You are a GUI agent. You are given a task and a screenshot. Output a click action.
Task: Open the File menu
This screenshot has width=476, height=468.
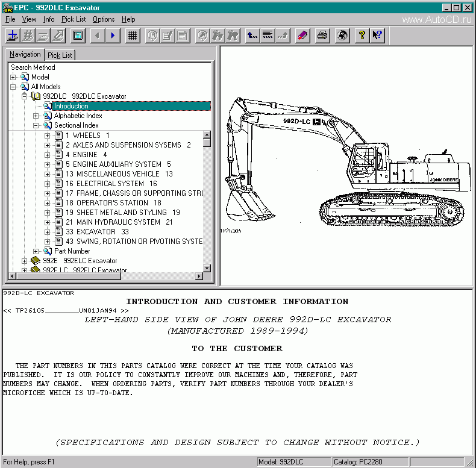pos(10,19)
